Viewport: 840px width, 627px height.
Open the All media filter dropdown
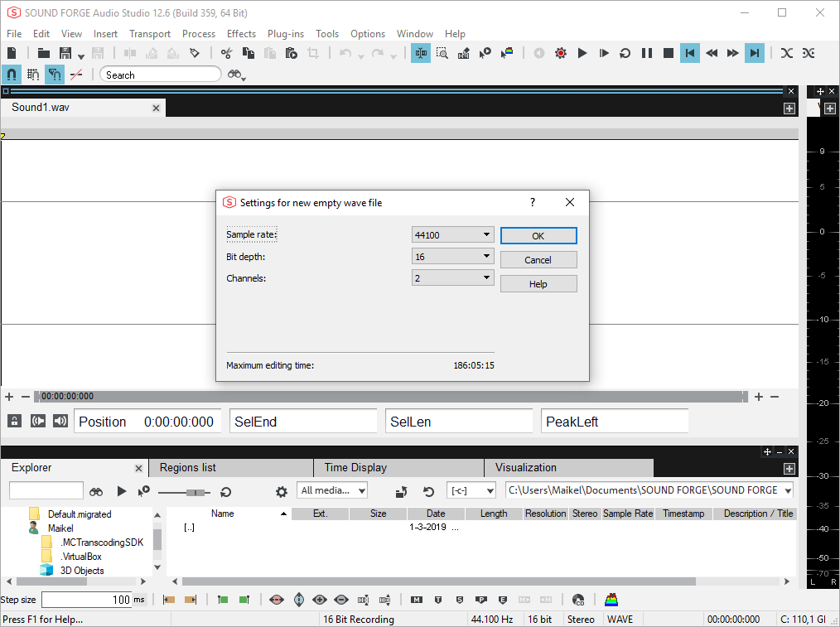332,490
